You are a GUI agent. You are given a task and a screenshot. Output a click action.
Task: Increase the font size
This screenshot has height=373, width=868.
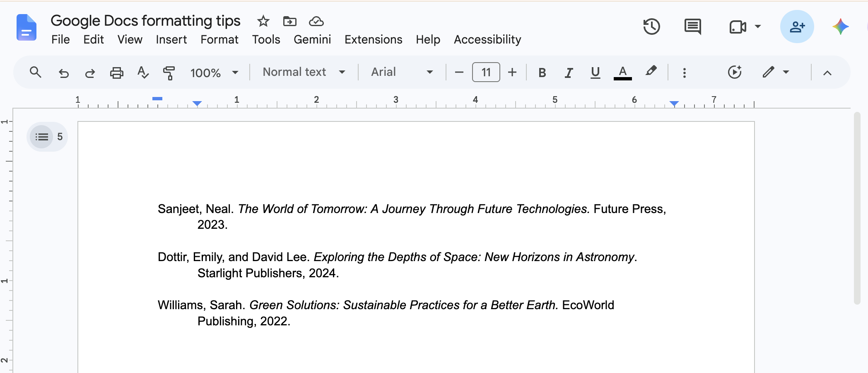[x=512, y=72]
